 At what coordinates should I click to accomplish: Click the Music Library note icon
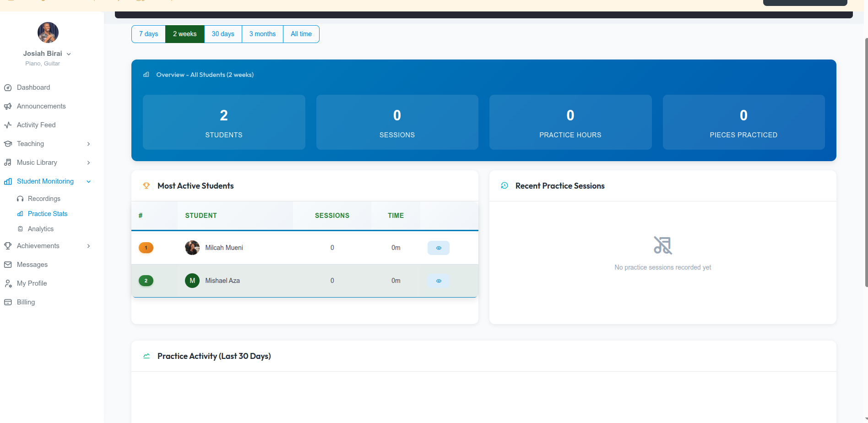point(8,163)
